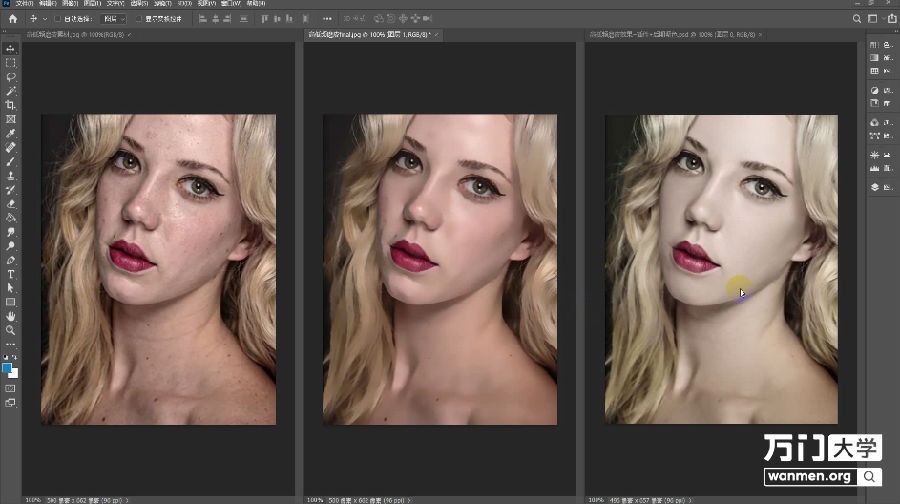Activate the right .psd document tab
This screenshot has width=900, height=504.
click(673, 35)
